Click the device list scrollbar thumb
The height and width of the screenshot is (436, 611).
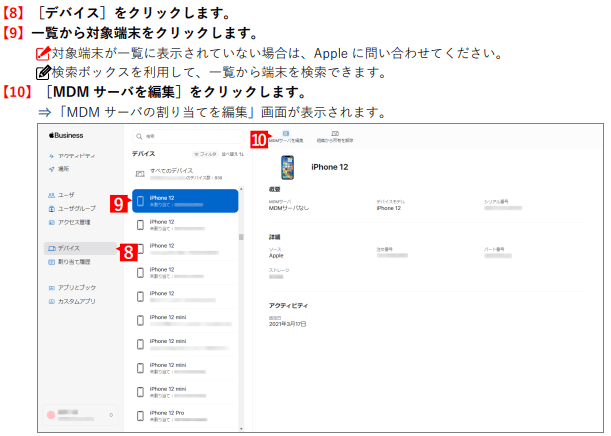[241, 237]
